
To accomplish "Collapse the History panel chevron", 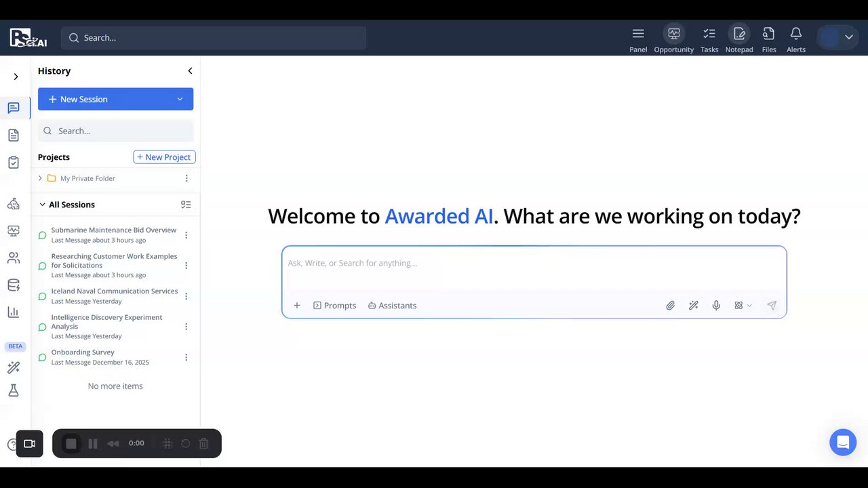I will pyautogui.click(x=190, y=70).
